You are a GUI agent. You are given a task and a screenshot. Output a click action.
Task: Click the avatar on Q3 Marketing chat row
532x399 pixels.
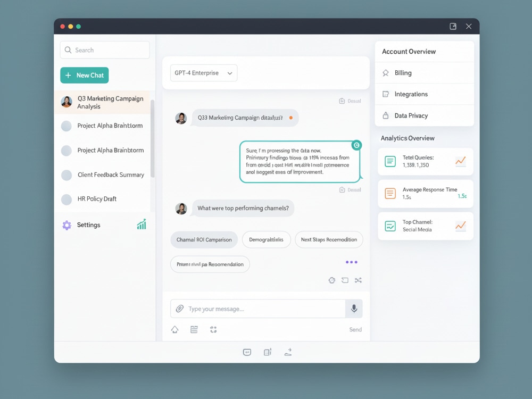(66, 102)
